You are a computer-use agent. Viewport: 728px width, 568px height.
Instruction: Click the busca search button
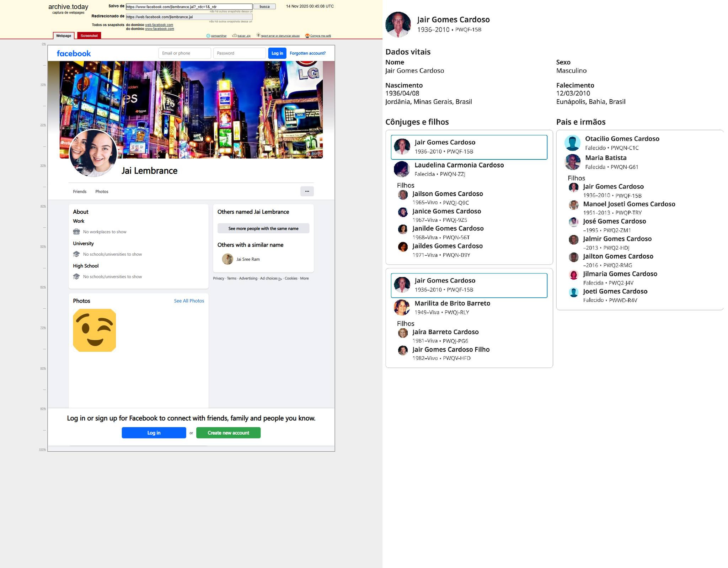pos(264,7)
